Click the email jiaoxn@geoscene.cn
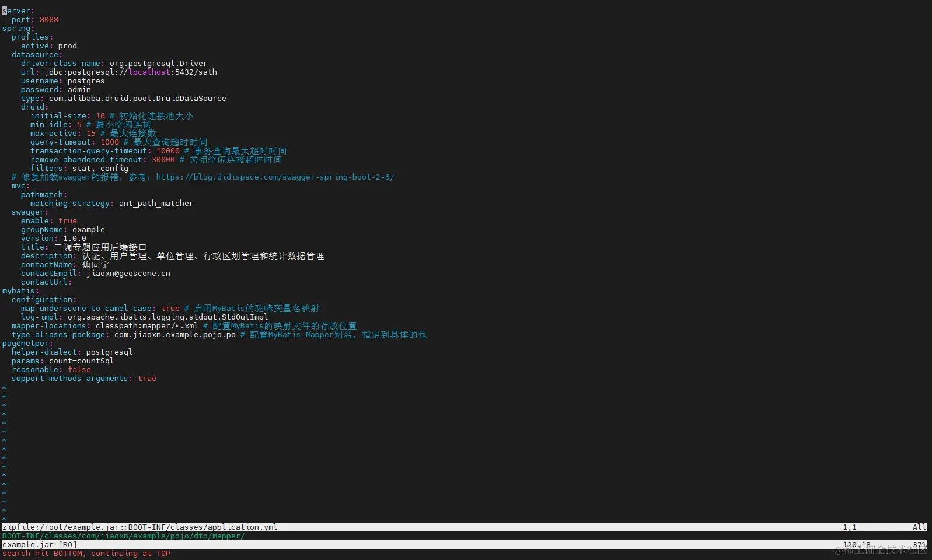 (x=128, y=274)
